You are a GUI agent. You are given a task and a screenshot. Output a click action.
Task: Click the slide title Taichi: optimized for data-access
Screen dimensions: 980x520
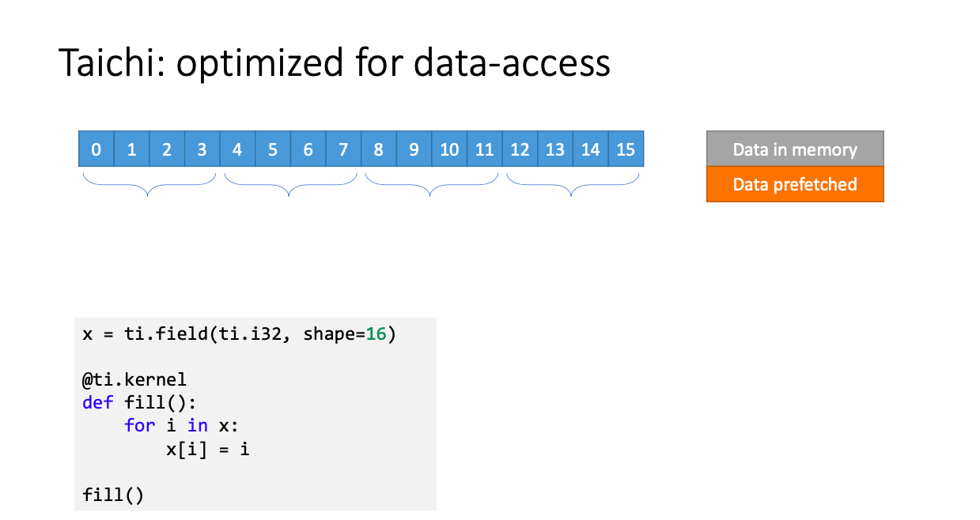(335, 63)
